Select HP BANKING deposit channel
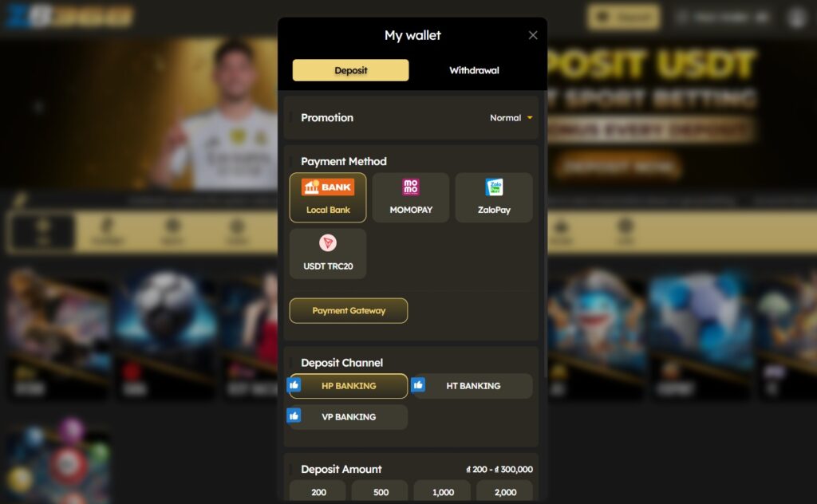This screenshot has height=504, width=817. pyautogui.click(x=349, y=386)
